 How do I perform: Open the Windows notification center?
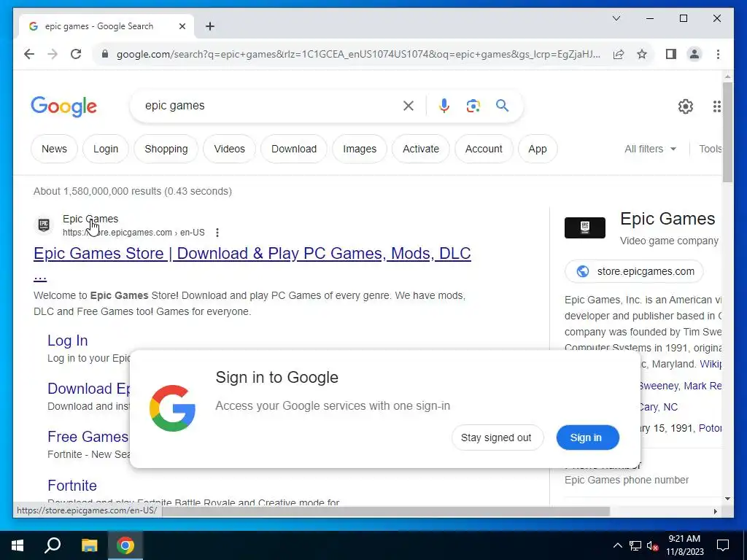(x=723, y=545)
